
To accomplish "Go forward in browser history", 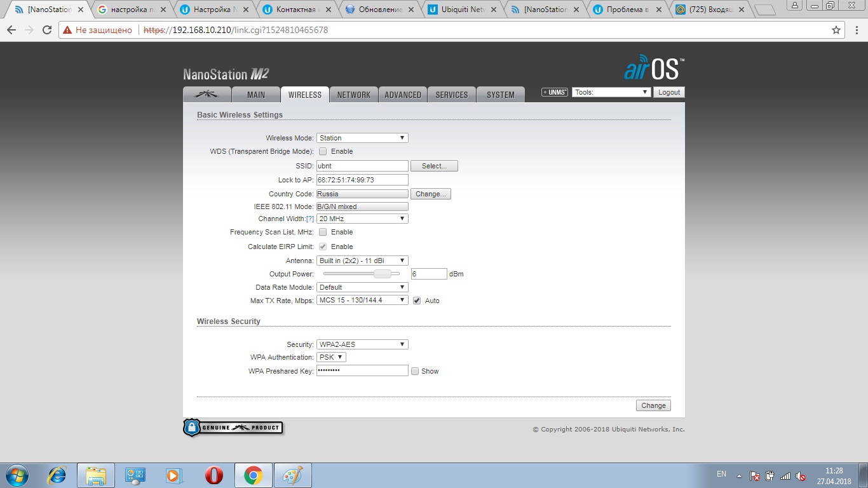I will [29, 30].
